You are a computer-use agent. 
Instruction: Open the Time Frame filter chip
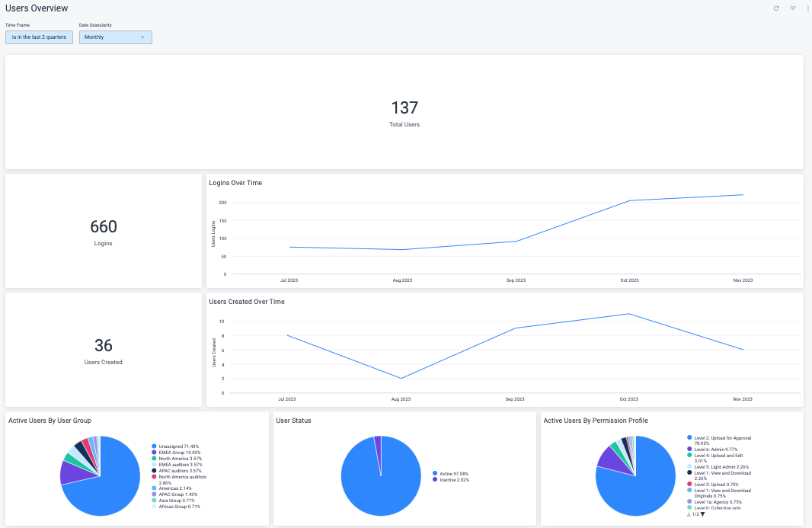point(39,37)
